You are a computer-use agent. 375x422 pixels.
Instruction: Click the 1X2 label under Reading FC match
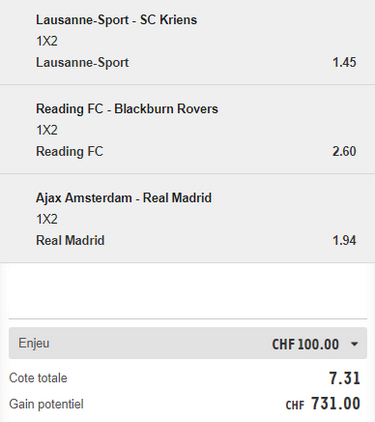[x=47, y=130]
